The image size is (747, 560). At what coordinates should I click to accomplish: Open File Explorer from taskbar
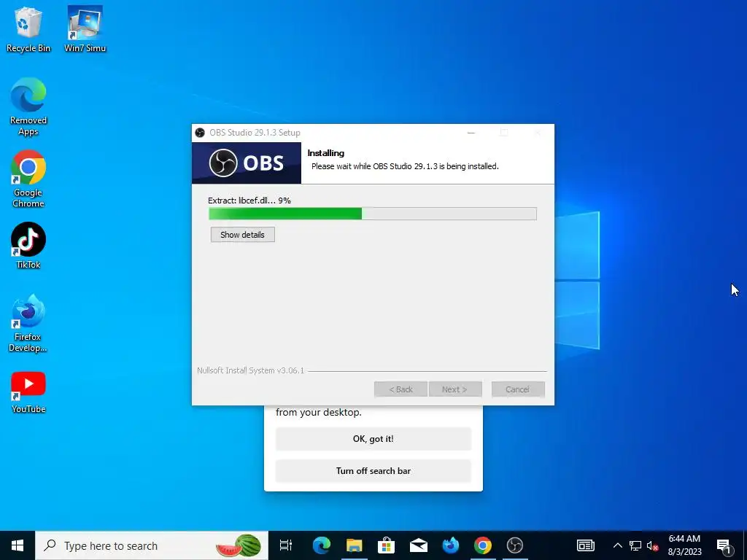pos(354,545)
